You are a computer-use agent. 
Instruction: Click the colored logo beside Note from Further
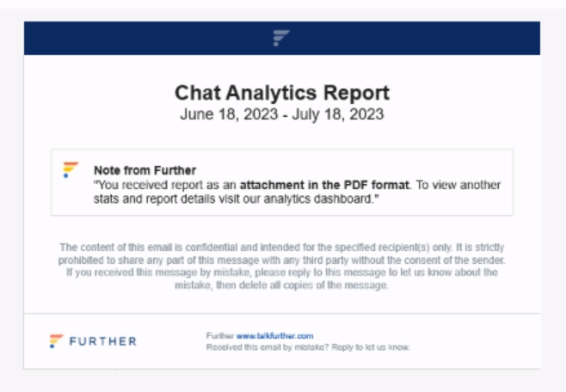point(71,169)
